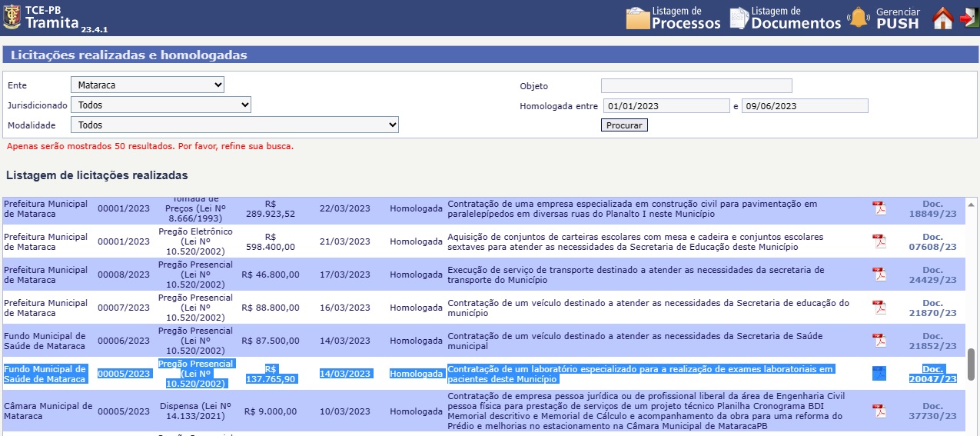Viewport: 980px width, 436px height.
Task: Select value R$ 598.400,00
Action: tap(271, 241)
